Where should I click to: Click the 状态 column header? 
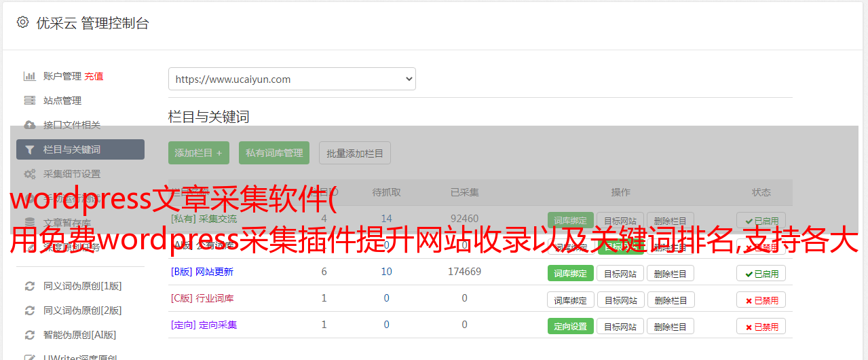pos(761,192)
